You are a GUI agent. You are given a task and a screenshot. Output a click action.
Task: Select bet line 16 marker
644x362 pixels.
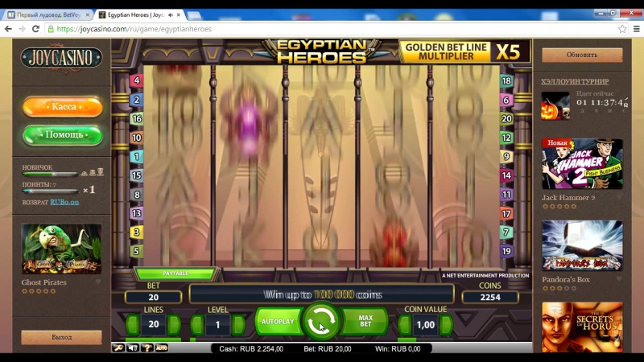click(136, 118)
